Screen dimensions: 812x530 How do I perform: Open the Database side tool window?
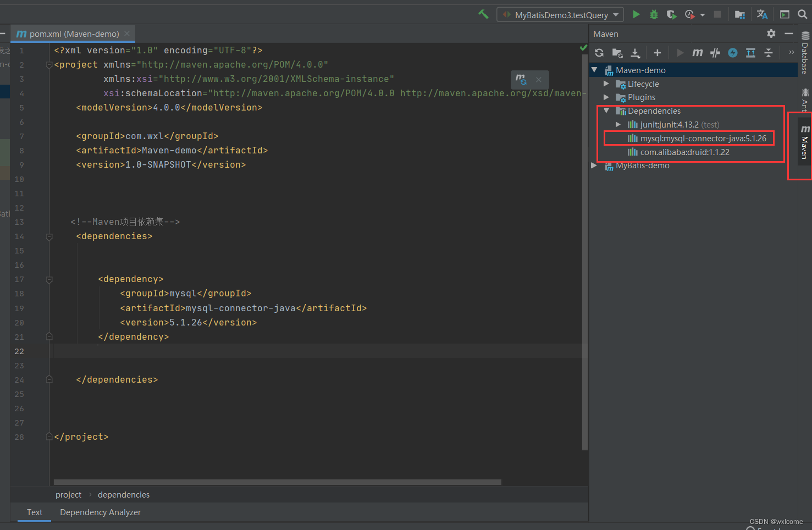click(x=805, y=53)
